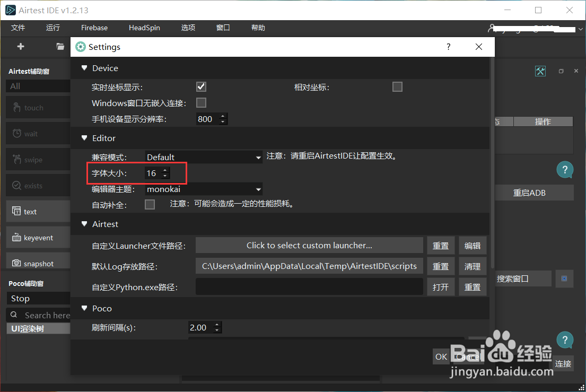The image size is (586, 392).
Task: Click 重启ADB button
Action: [535, 193]
